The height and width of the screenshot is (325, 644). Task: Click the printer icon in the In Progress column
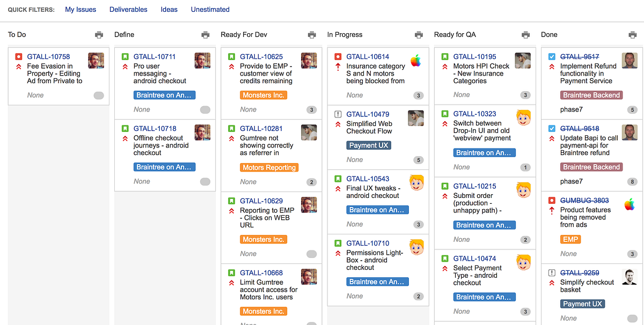pyautogui.click(x=419, y=34)
